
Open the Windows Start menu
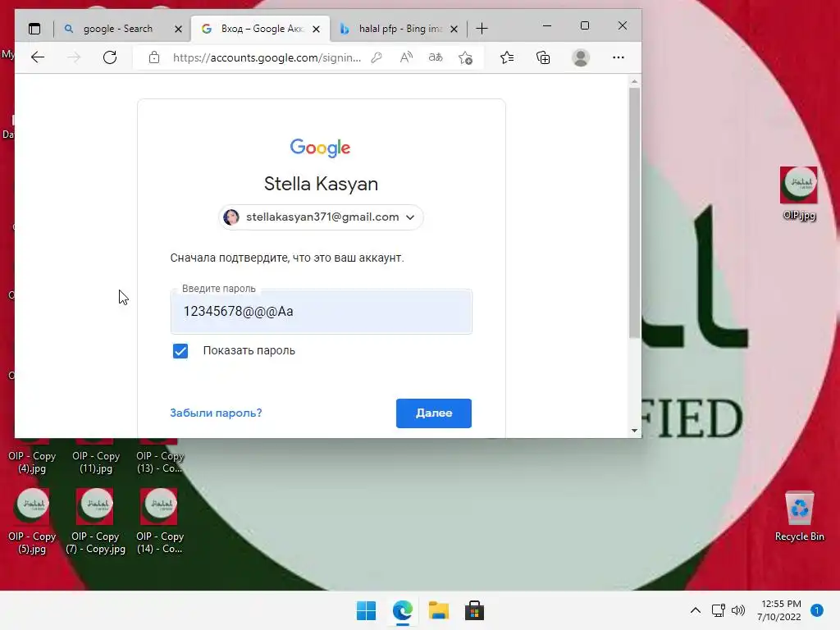(367, 610)
